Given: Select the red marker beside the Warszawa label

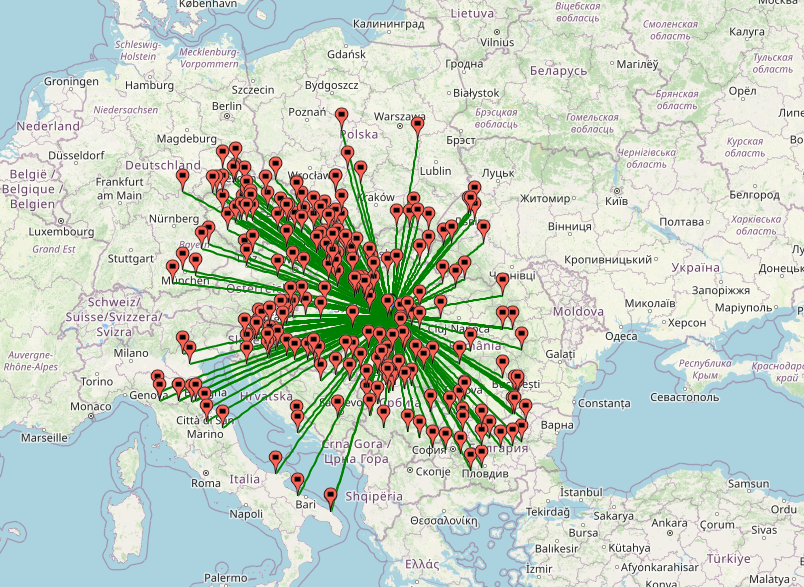Looking at the screenshot, I should [x=417, y=126].
